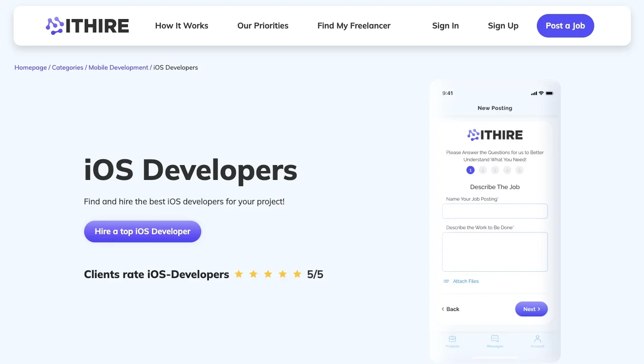Click Find My Freelancer in the navigation
This screenshot has width=644, height=364.
coord(354,26)
